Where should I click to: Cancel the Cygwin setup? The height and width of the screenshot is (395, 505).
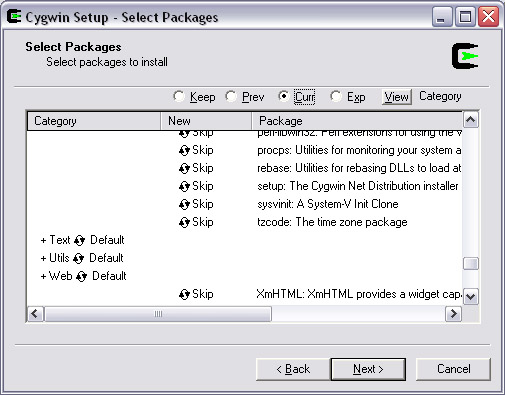[x=453, y=369]
